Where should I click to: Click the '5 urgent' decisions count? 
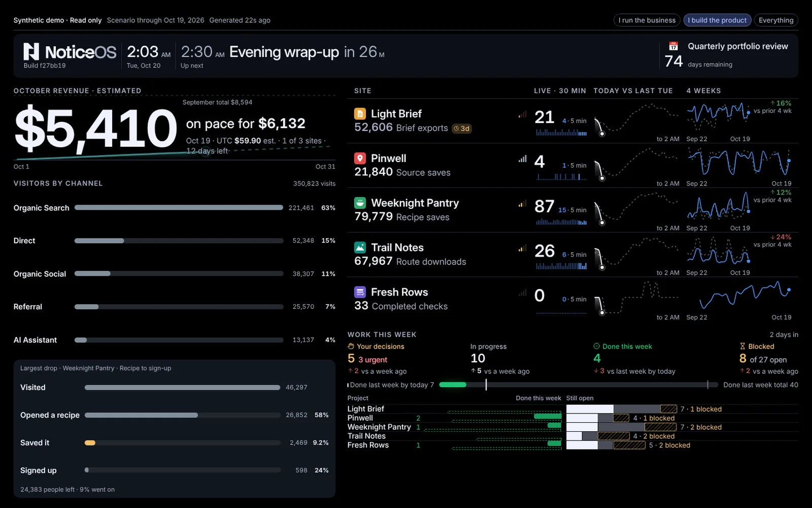pos(367,359)
